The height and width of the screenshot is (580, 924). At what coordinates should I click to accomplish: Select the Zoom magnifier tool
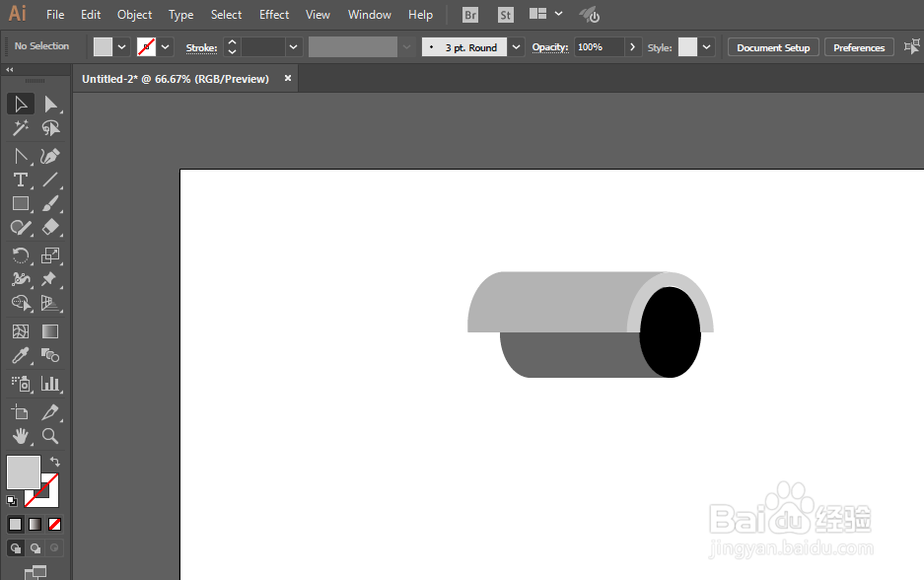[50, 436]
